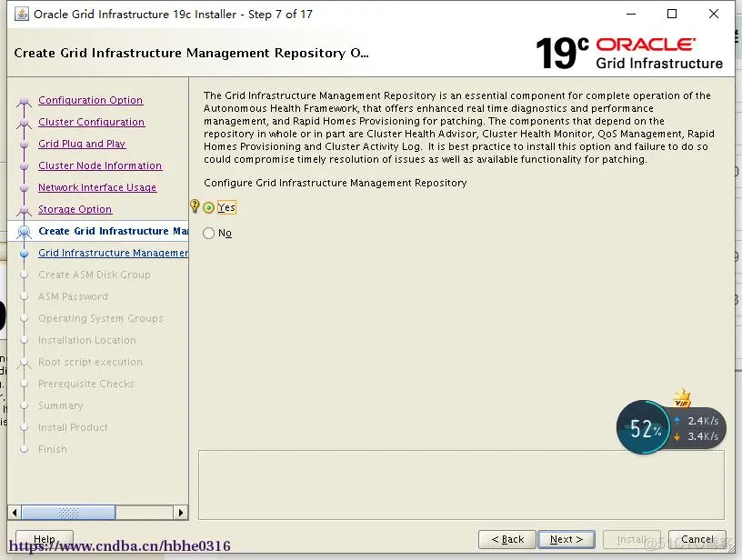Open Grid Plug and Play step
Screen dimensions: 742x560
(82, 144)
